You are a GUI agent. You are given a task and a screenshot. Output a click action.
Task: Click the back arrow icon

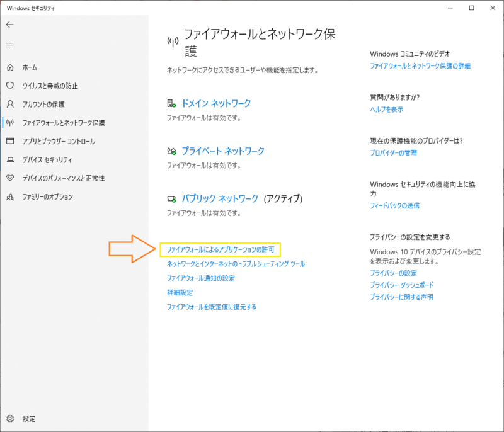tap(10, 25)
